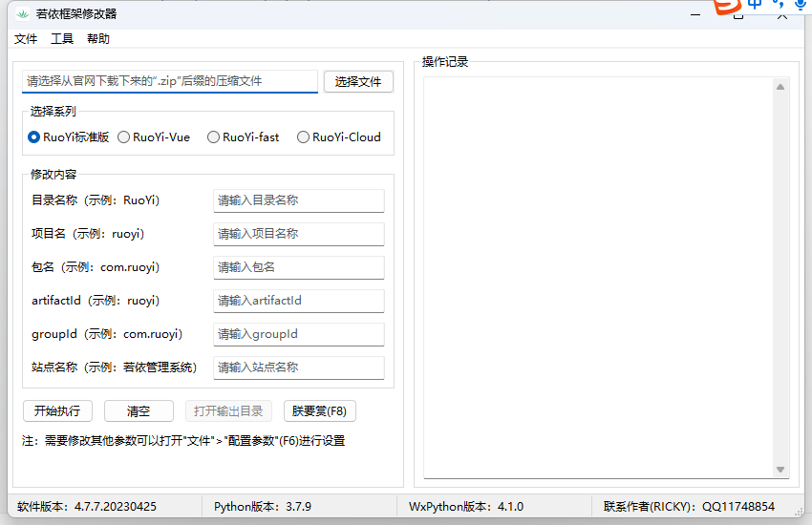
Task: Open the 工具 menu
Action: (62, 39)
